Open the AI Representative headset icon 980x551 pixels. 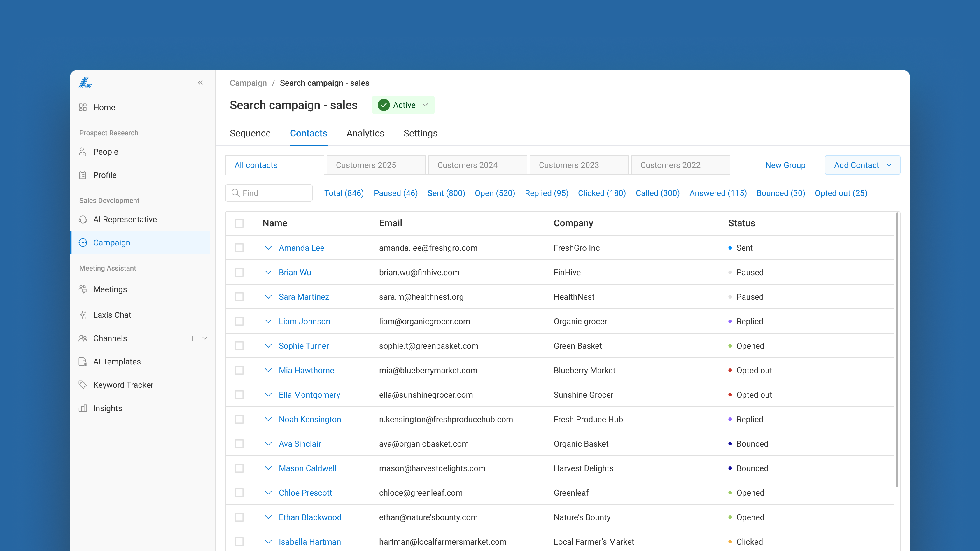(x=83, y=220)
